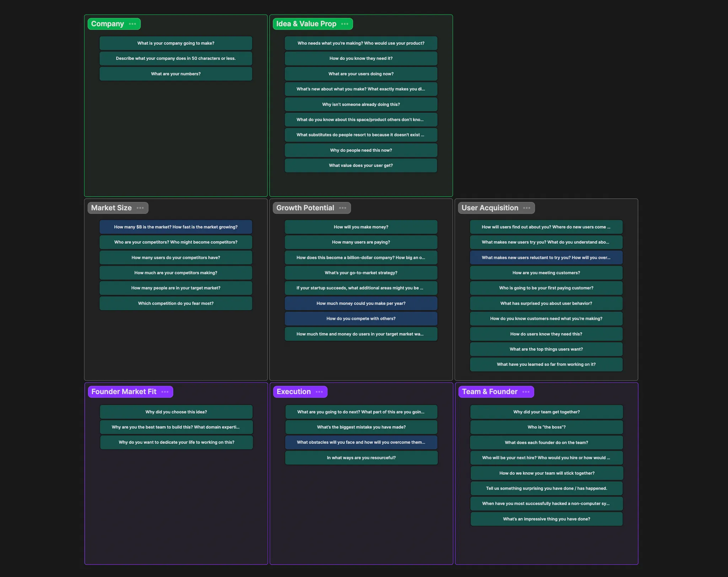This screenshot has width=728, height=577.
Task: Open the Founder Market Fit options dots
Action: pos(165,392)
